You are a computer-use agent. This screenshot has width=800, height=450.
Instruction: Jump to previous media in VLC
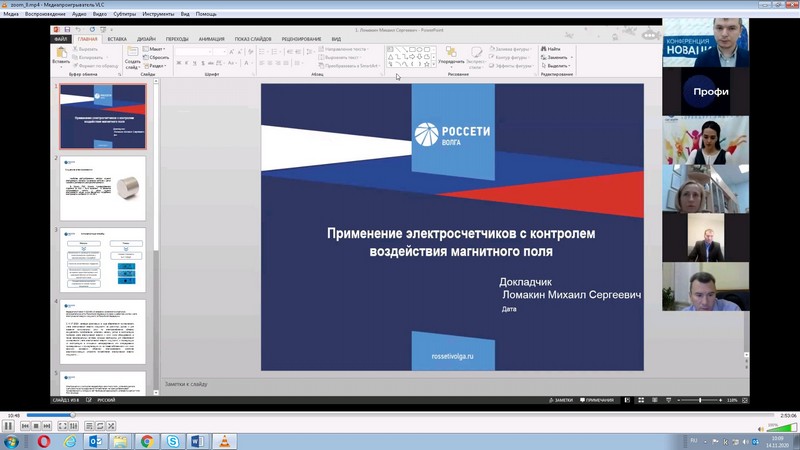point(25,426)
